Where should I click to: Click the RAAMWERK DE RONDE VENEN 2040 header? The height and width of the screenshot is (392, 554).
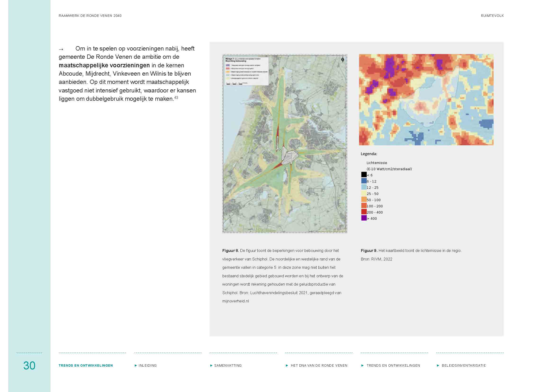click(90, 15)
